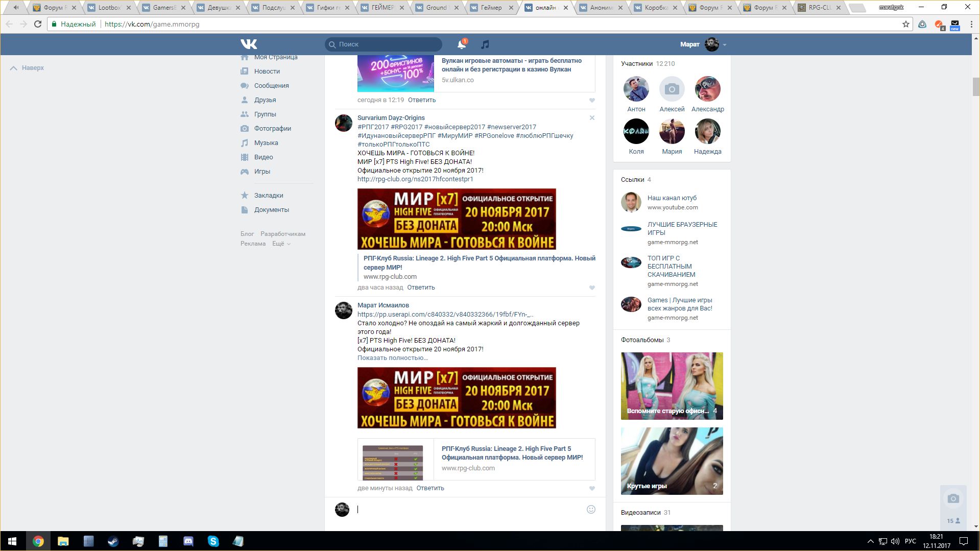
Task: Open the Вспомните старую офисн... photo album
Action: coord(672,386)
